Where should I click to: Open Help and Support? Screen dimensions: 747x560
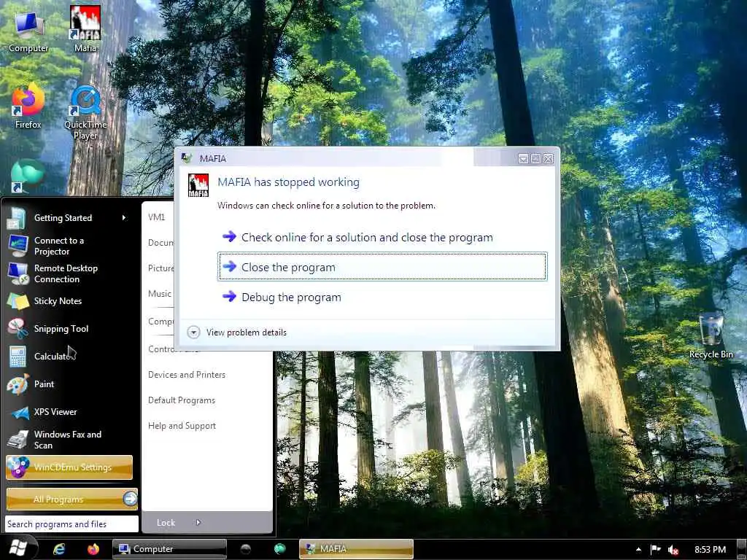tap(182, 426)
